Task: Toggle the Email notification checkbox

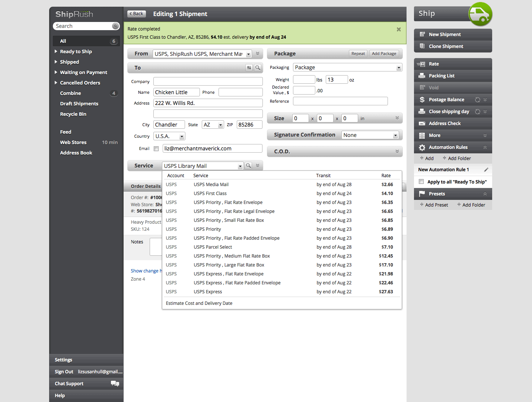Action: coord(156,149)
